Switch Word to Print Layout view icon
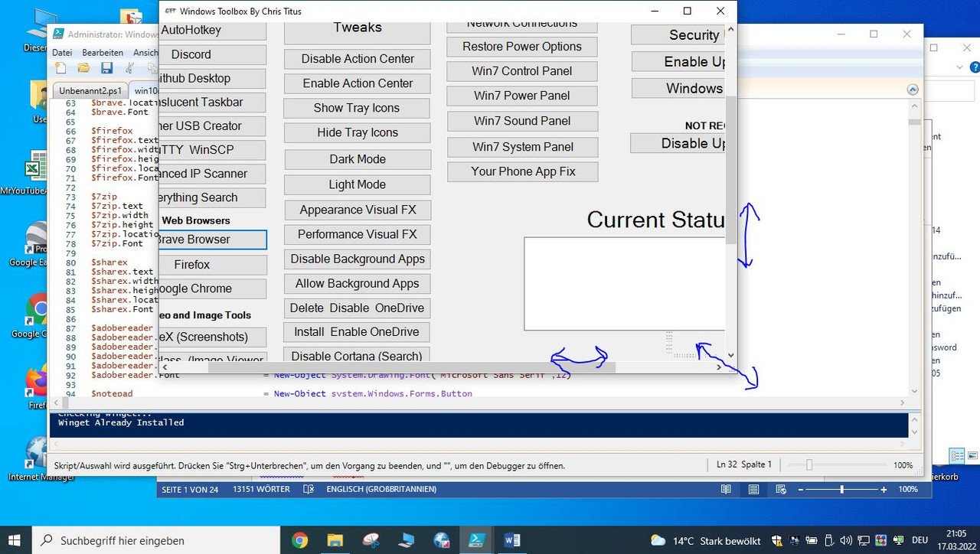This screenshot has width=980, height=554. 753,489
